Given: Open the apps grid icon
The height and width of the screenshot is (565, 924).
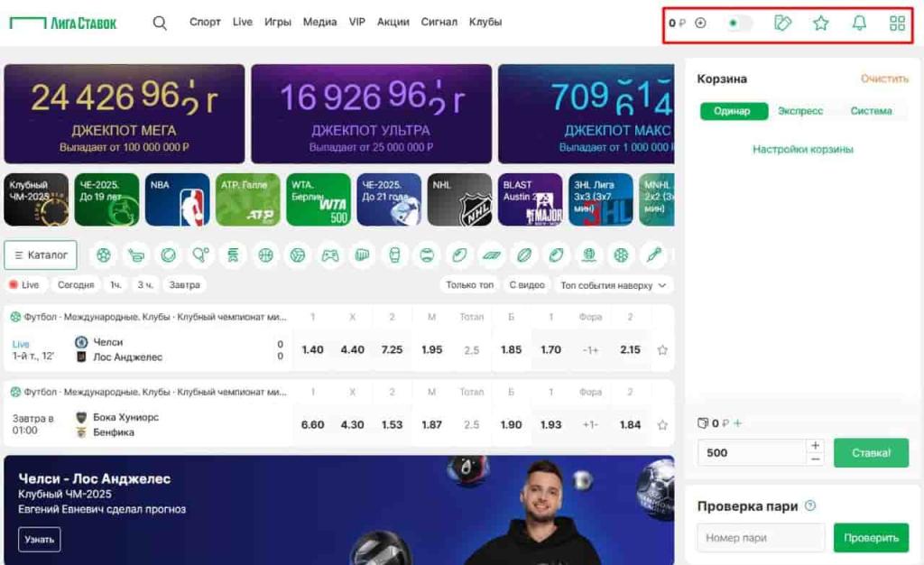Looking at the screenshot, I should pyautogui.click(x=897, y=23).
